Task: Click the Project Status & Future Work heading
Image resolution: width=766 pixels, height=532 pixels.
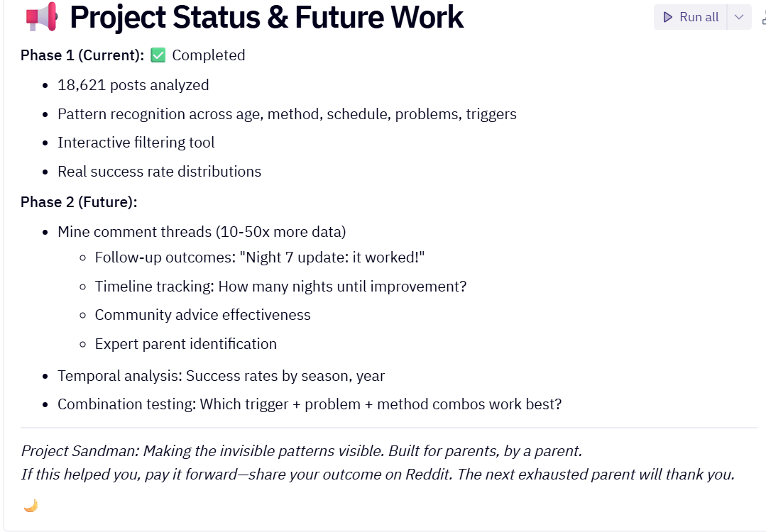Action: coord(266,18)
